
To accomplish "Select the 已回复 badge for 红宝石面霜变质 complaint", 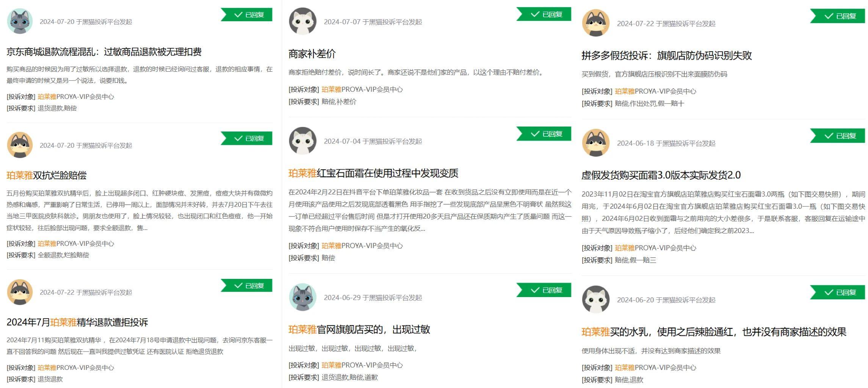I will click(x=544, y=134).
